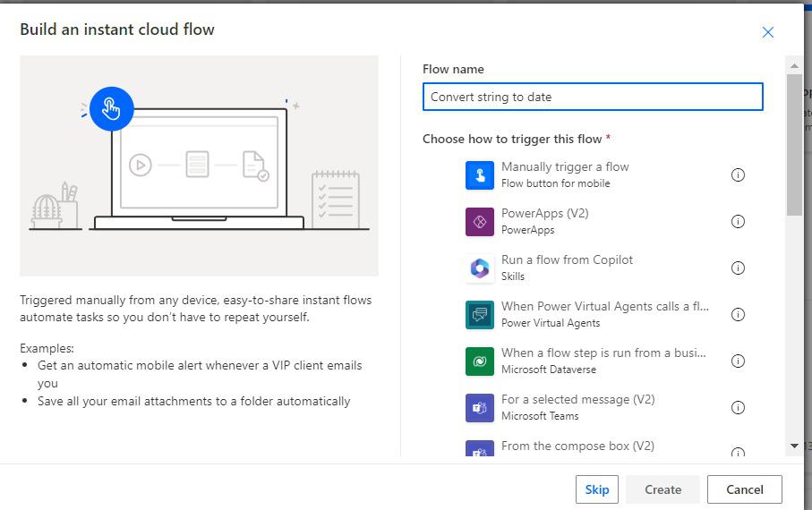Screen dimensions: 812x510
Task: Open info for For a selected message (V2)
Action: (x=738, y=408)
